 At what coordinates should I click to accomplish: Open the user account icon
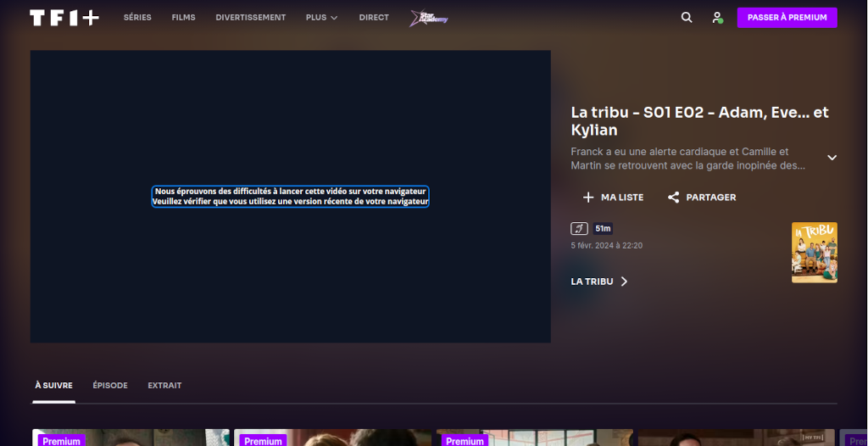(x=717, y=18)
